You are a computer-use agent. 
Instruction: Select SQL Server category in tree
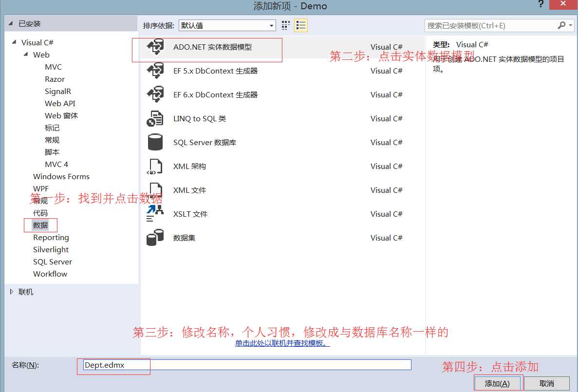click(x=52, y=262)
